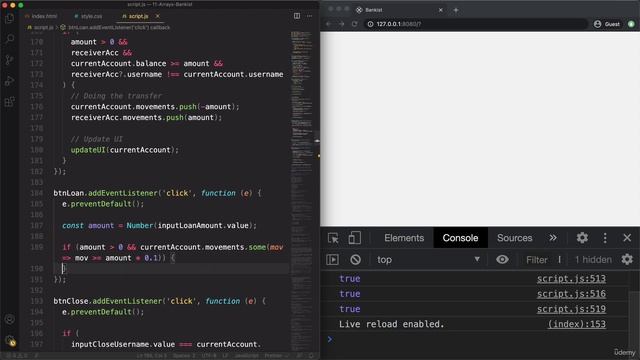Clear the console
The image size is (640, 360).
355,260
